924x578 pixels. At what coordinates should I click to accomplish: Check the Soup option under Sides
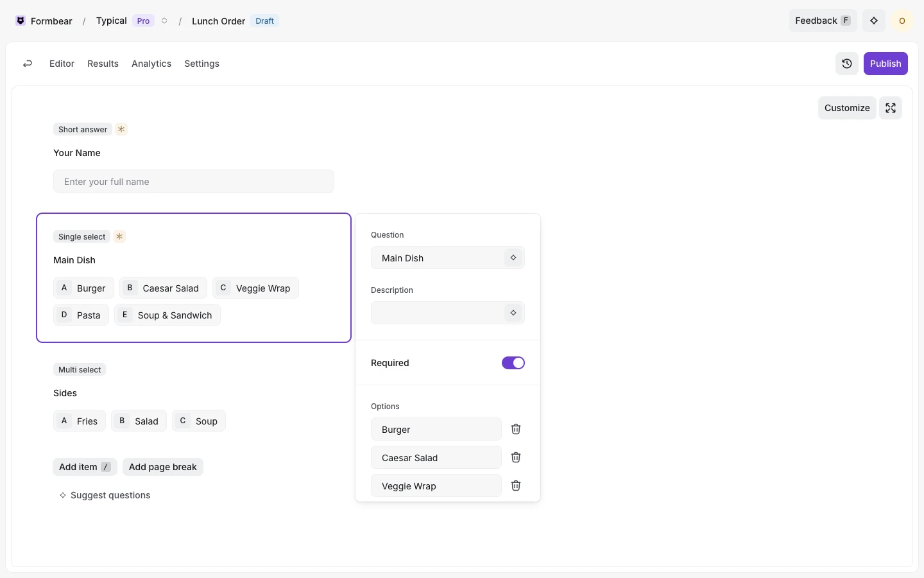tap(199, 421)
